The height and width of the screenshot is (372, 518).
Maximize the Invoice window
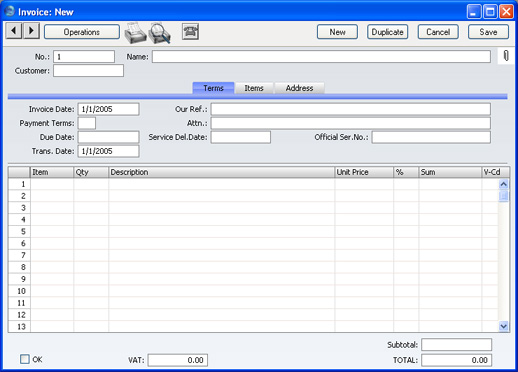(x=490, y=12)
